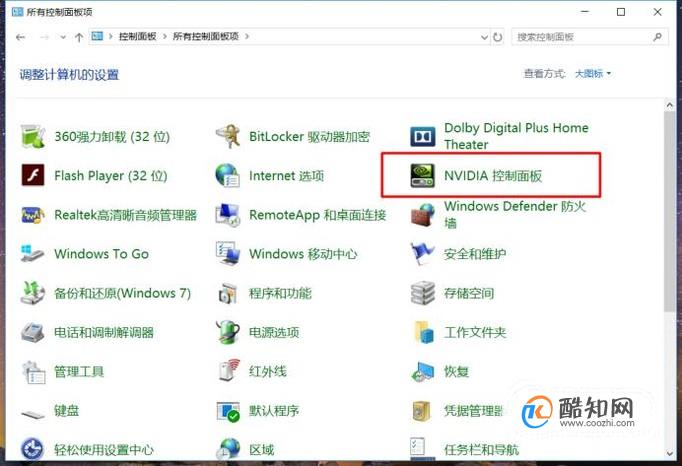Image resolution: width=682 pixels, height=466 pixels.
Task: Click the 红外线 icon
Action: [229, 370]
